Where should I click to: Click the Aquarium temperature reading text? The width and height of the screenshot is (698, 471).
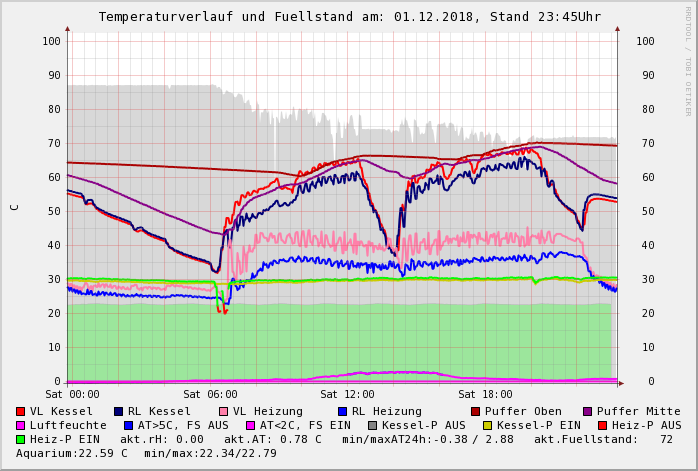(x=72, y=453)
